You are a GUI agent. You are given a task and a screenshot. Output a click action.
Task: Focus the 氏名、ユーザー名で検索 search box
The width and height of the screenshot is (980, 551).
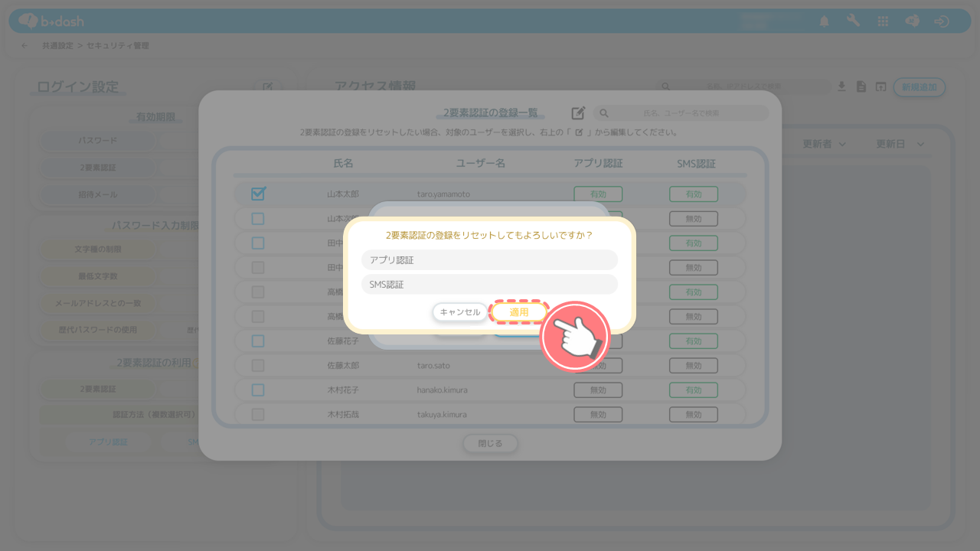[681, 113]
